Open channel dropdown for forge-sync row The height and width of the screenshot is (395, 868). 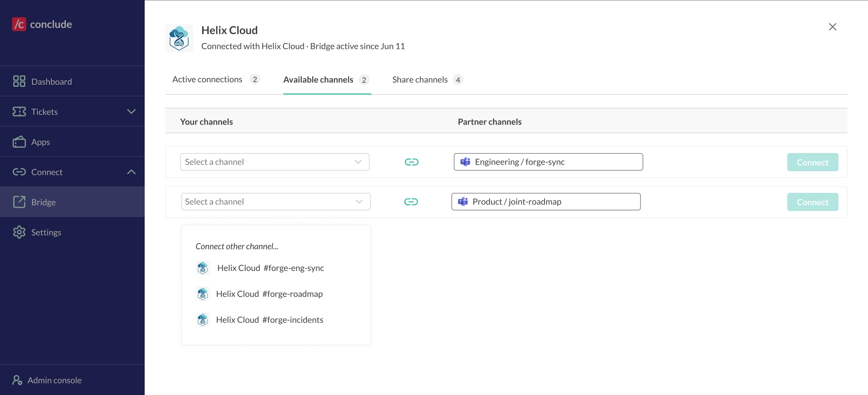pos(274,162)
